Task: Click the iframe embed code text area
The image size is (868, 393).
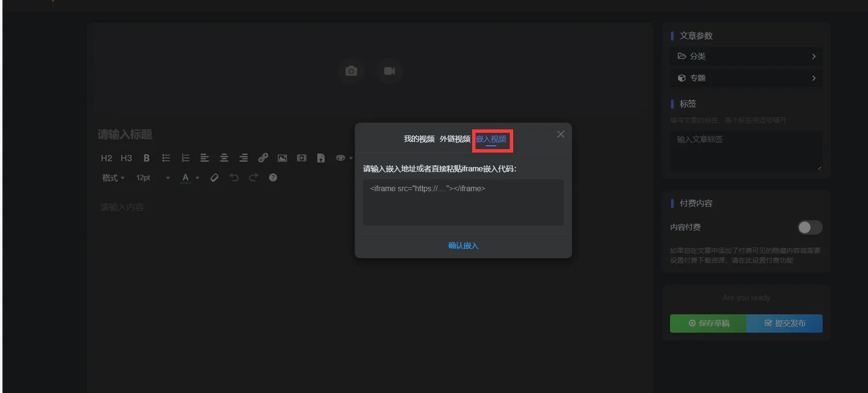Action: (463, 202)
